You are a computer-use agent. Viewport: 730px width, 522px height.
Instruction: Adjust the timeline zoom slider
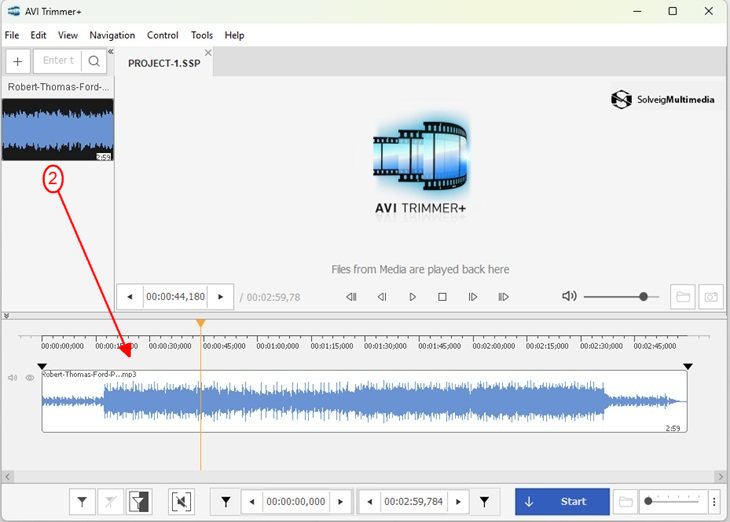673,502
